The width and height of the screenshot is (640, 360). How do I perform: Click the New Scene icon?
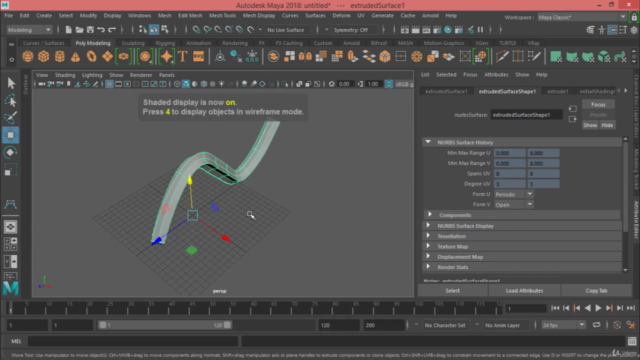(x=68, y=30)
